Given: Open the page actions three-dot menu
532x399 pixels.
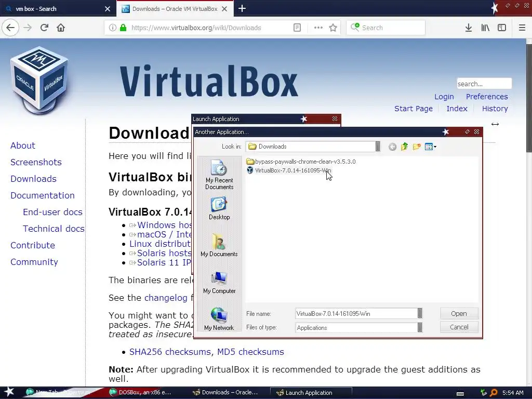Looking at the screenshot, I should [318, 28].
